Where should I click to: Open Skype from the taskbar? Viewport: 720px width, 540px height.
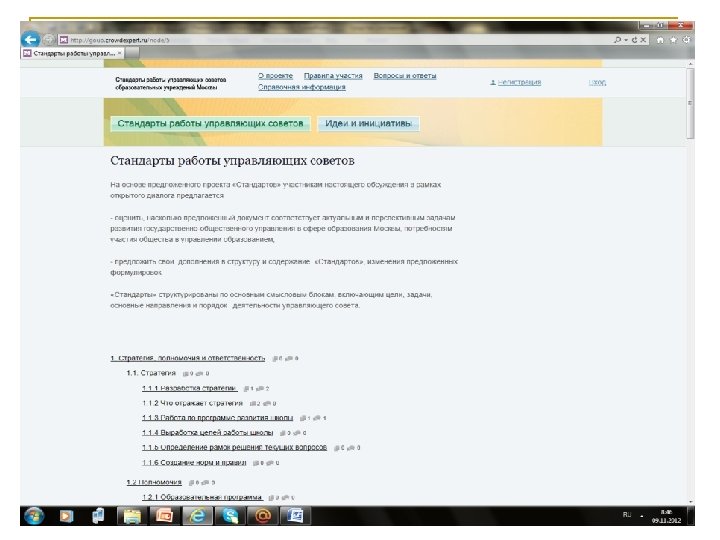[230, 516]
